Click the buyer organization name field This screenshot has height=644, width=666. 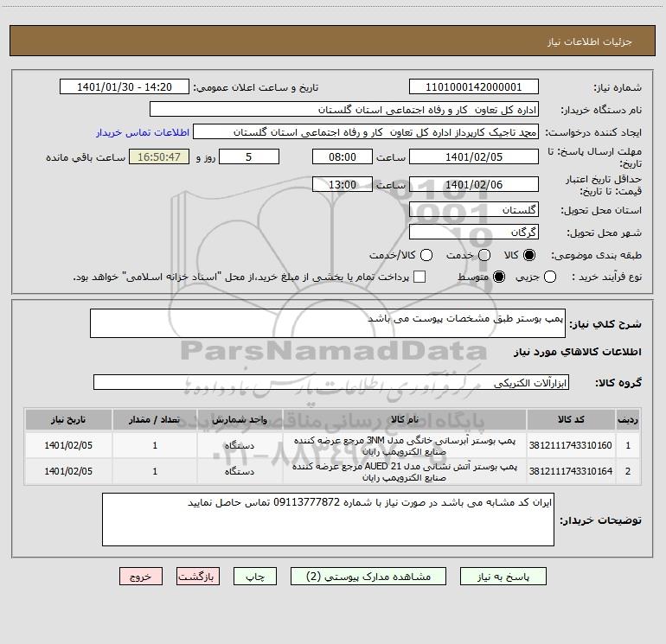click(344, 109)
